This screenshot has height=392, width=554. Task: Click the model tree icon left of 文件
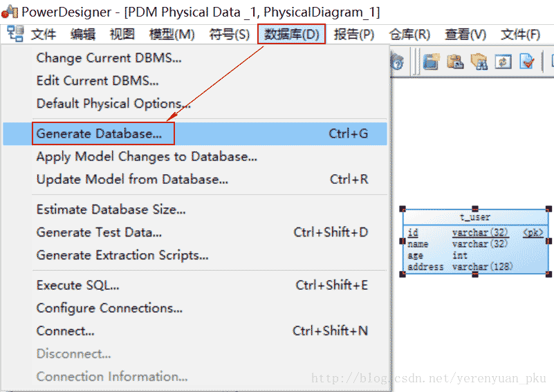(15, 34)
